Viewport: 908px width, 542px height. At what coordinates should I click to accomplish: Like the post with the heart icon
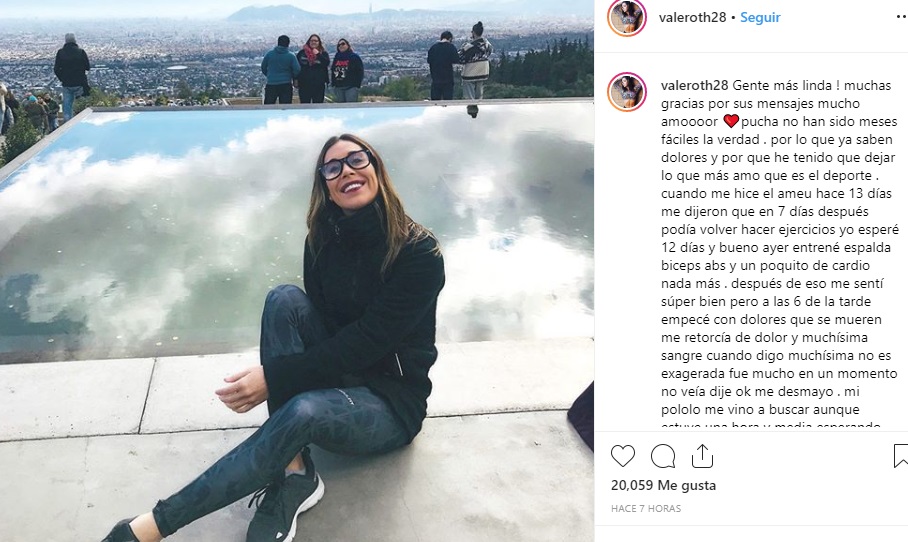click(623, 456)
